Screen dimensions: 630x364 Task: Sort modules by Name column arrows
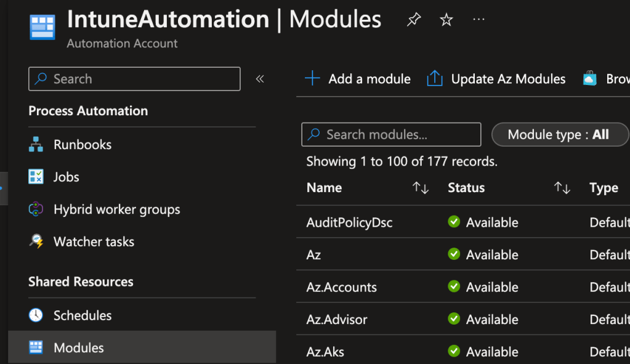pyautogui.click(x=421, y=188)
